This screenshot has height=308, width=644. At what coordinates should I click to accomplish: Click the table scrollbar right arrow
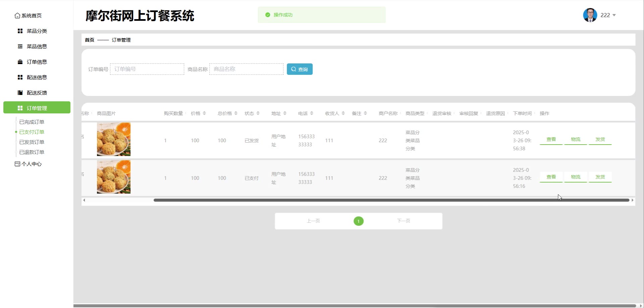click(633, 200)
